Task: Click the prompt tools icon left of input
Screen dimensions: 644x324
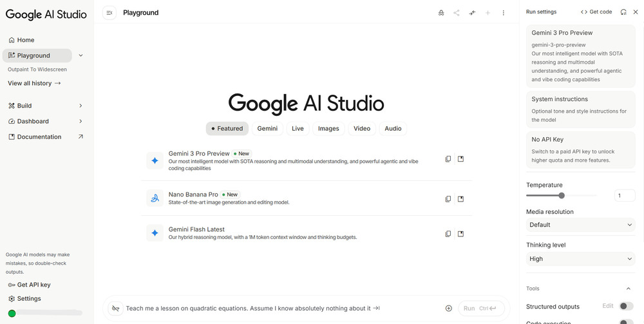Action: 115,309
